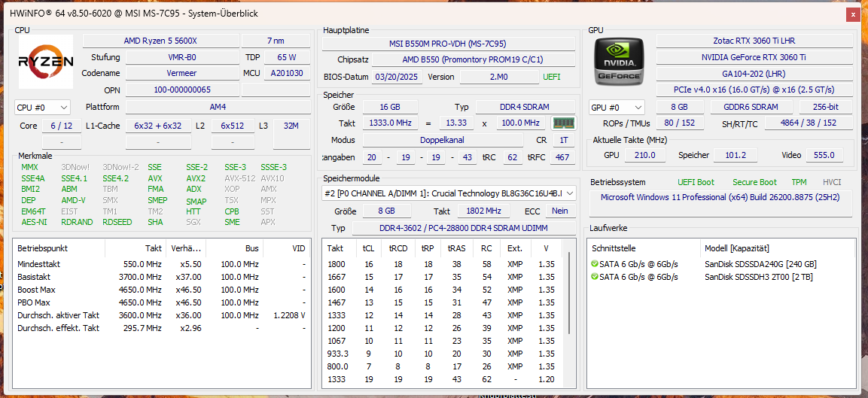Screen dimensions: 868x398
Task: Click the Doppelkanal memory mode field
Action: [443, 140]
